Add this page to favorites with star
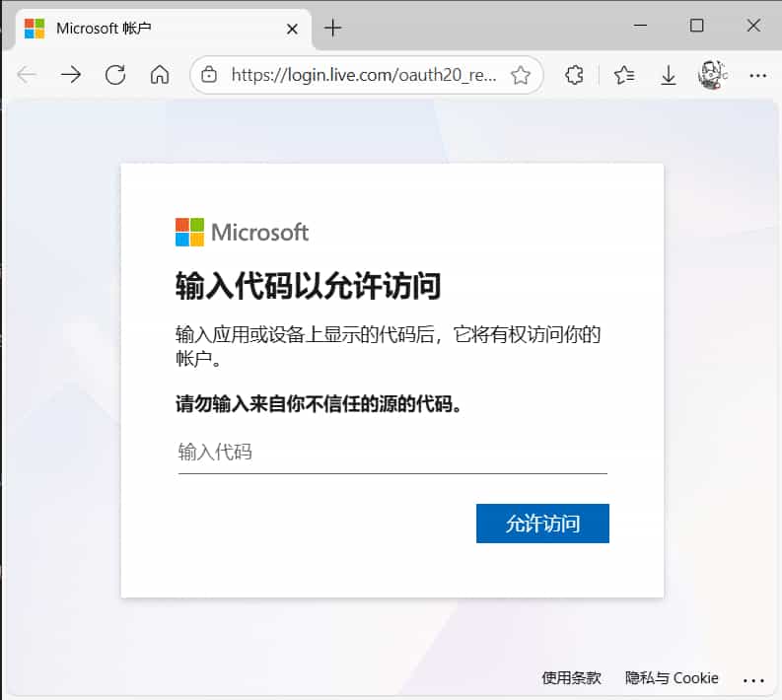Viewport: 782px width, 700px height. [x=521, y=75]
